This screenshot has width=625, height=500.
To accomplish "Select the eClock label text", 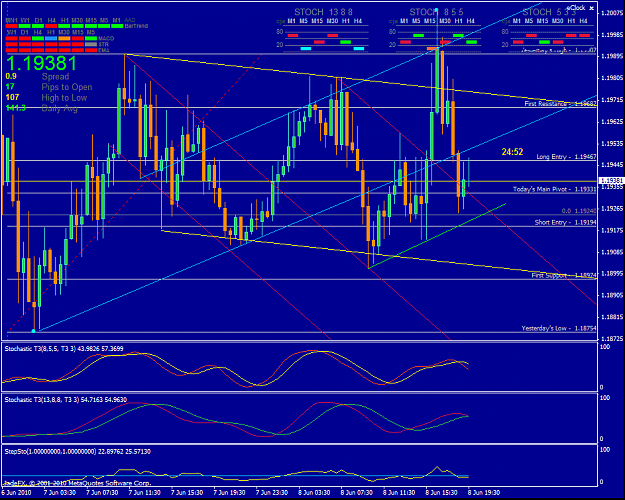I will click(x=576, y=8).
